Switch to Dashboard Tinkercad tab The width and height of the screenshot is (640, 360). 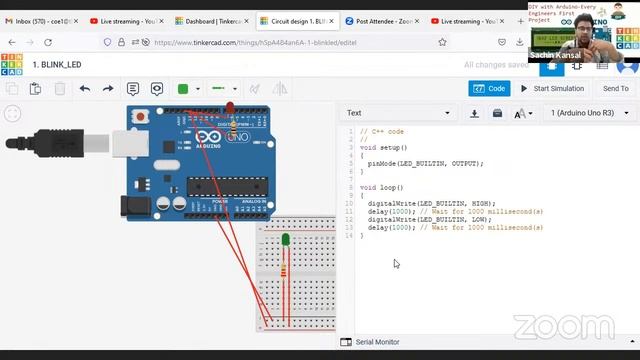click(x=212, y=21)
